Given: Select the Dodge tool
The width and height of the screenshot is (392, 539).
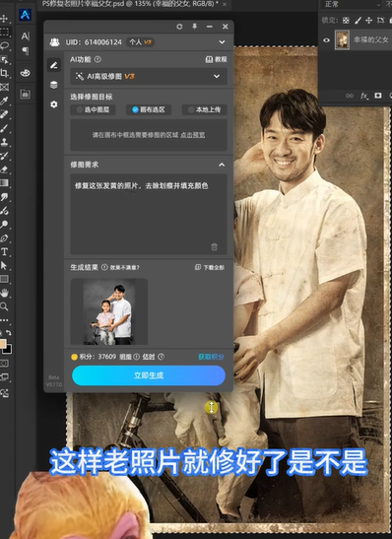Looking at the screenshot, I should point(4,225).
